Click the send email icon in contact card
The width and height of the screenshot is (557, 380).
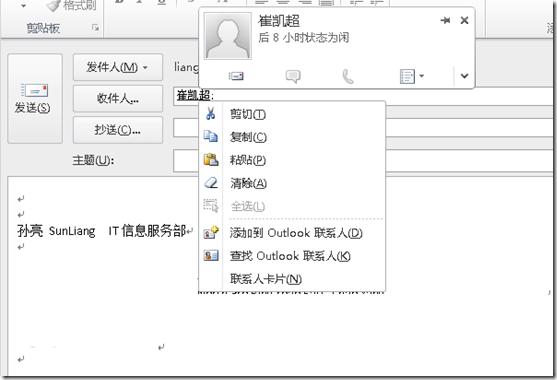[x=236, y=76]
